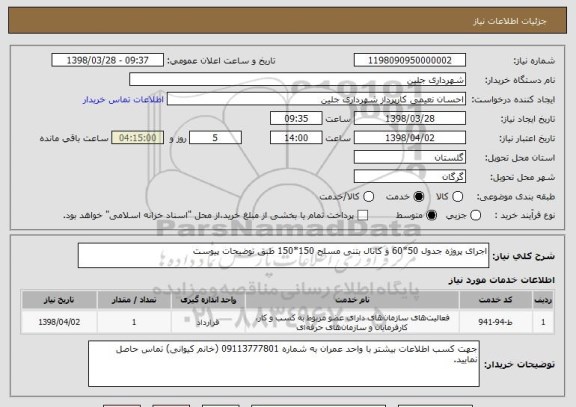Image resolution: width=576 pixels, height=407 pixels.
Task: Click the request creator name field
Action: 316,99
